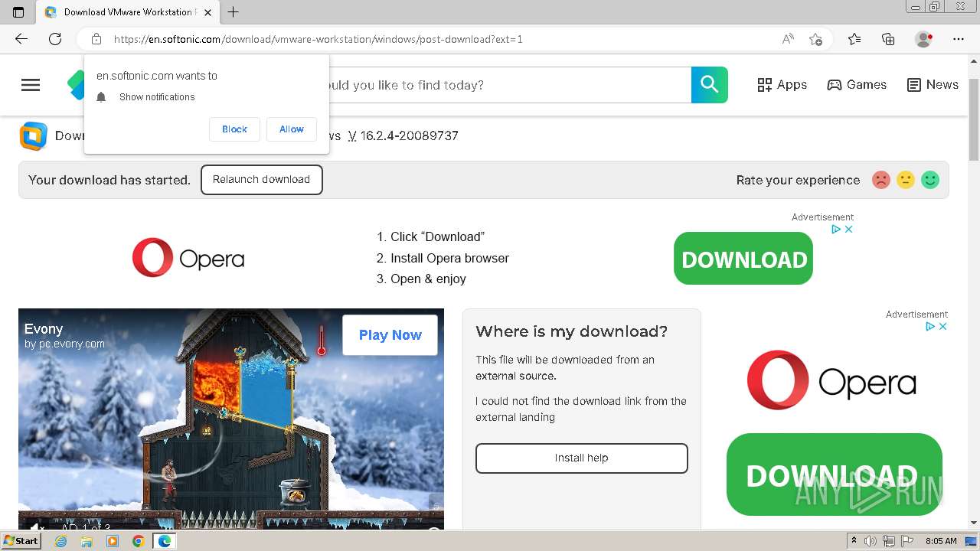Show hidden tray icons arrow
The height and width of the screenshot is (551, 980).
click(854, 541)
